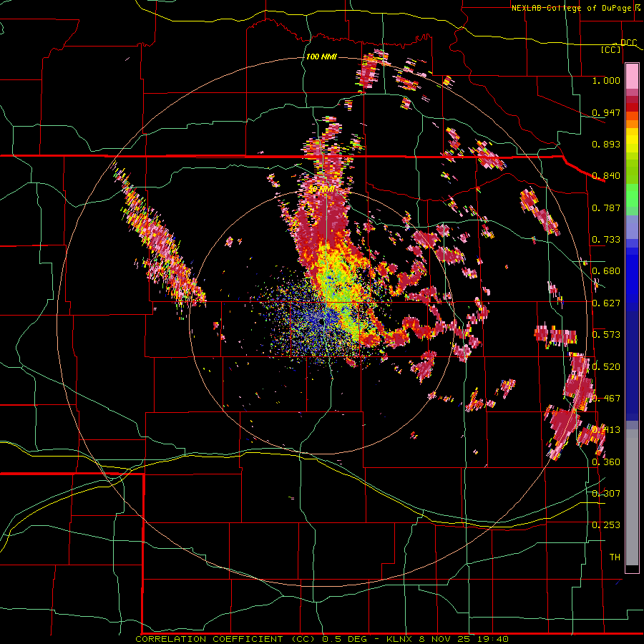Image resolution: width=644 pixels, height=644 pixels.
Task: Click the 0.467 scale value
Action: pos(606,399)
